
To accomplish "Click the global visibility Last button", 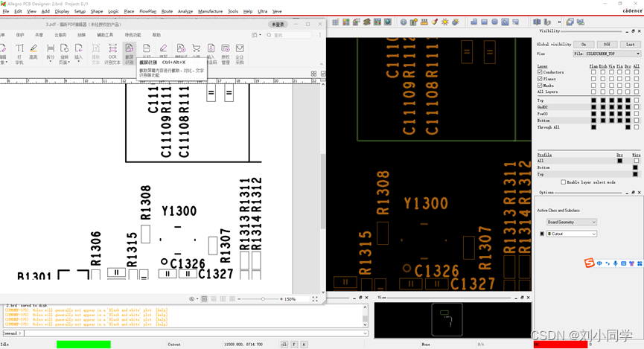I will (x=630, y=45).
